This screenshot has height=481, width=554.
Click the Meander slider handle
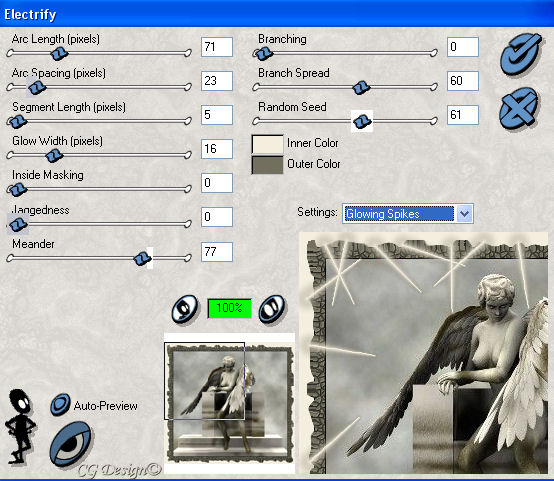pyautogui.click(x=142, y=259)
